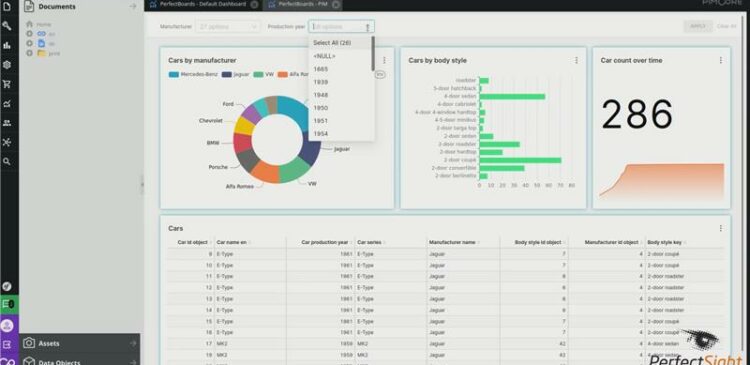750x365 pixels.
Task: Select the <NULL> year option
Action: pyautogui.click(x=324, y=56)
